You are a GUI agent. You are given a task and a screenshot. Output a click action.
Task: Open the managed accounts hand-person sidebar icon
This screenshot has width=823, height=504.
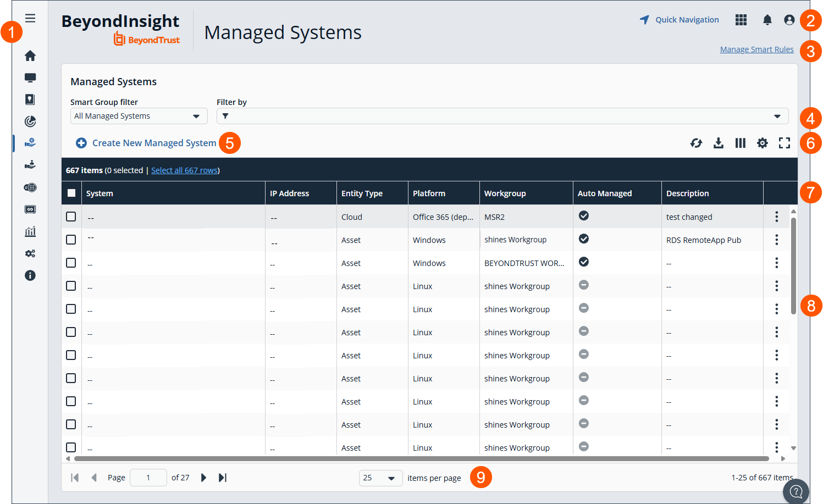(30, 164)
